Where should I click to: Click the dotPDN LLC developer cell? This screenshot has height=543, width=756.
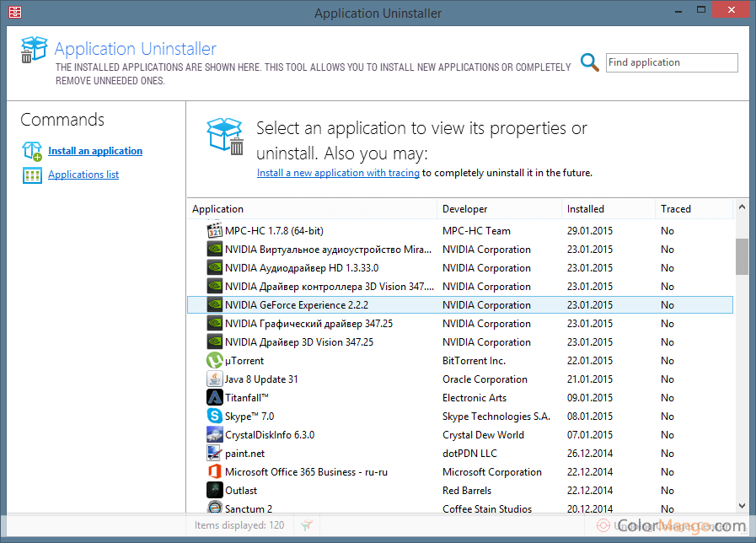[469, 454]
